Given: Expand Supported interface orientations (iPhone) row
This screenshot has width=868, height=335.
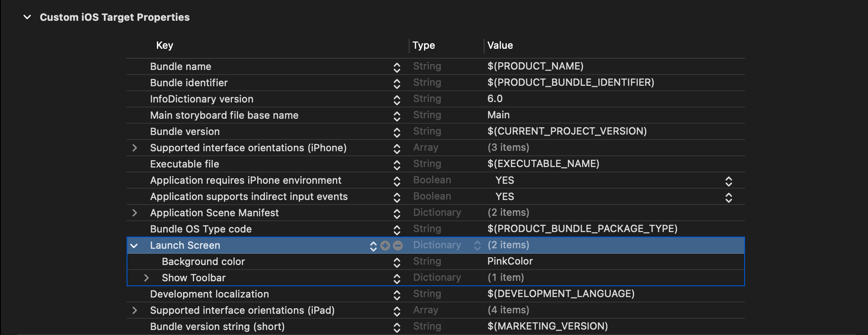Looking at the screenshot, I should coord(134,148).
